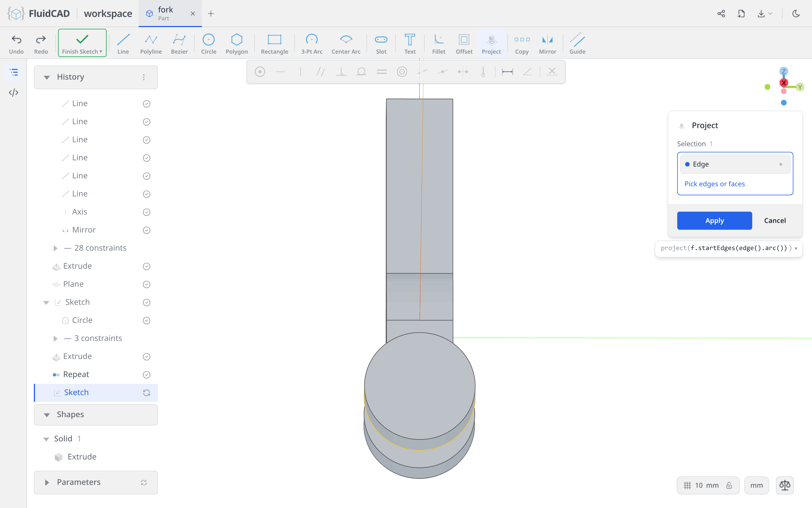Toggle the Mirror feature status check

(146, 230)
